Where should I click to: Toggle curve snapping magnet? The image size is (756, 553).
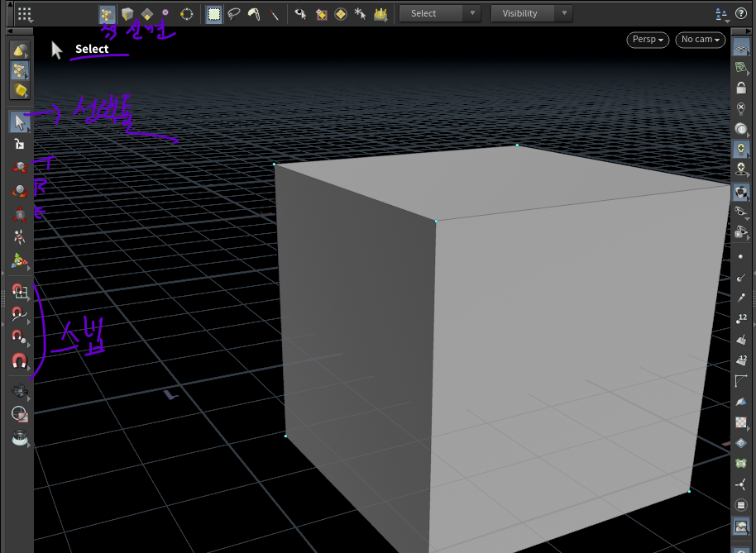tap(19, 314)
